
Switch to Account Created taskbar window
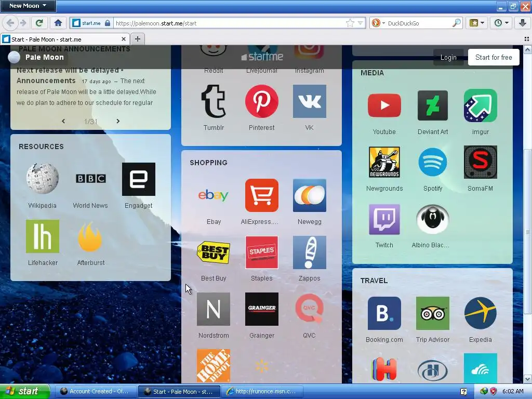95,391
